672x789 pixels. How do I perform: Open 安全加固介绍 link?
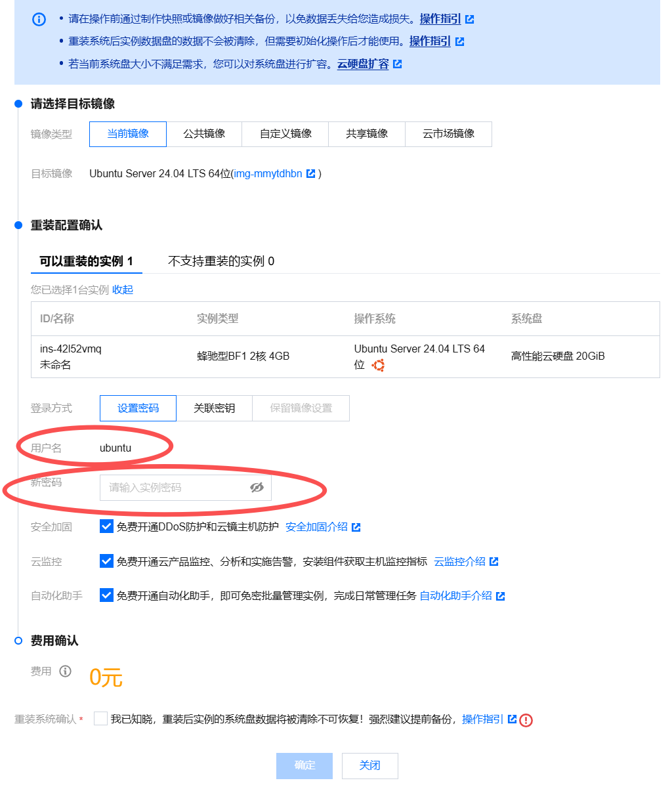point(316,527)
